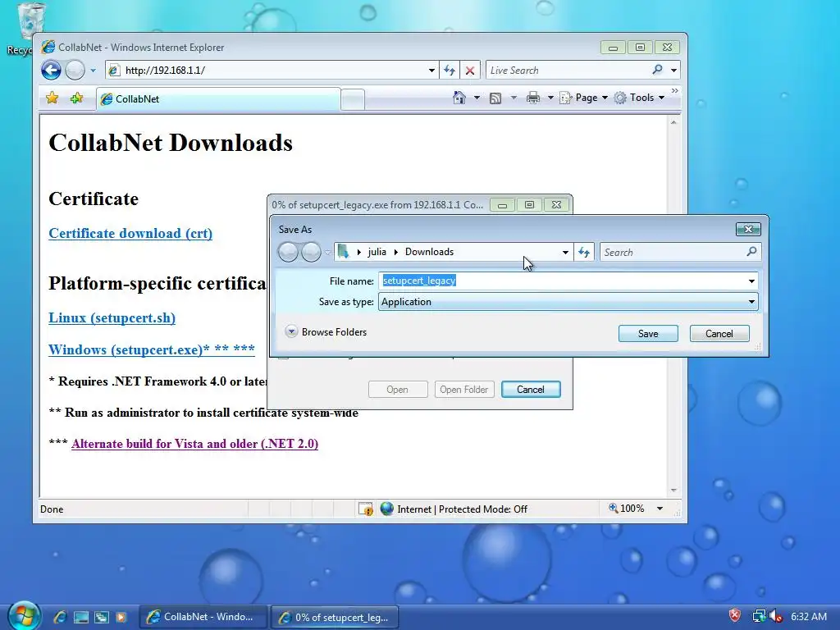Image resolution: width=840 pixels, height=630 pixels.
Task: Refresh the page in Internet Explorer
Action: 450,71
